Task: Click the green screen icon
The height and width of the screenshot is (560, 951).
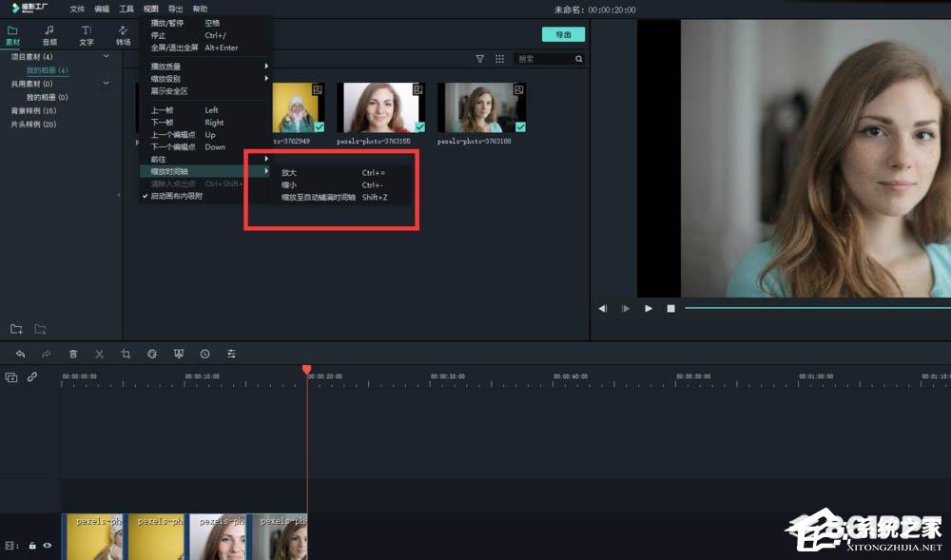Action: [x=179, y=354]
